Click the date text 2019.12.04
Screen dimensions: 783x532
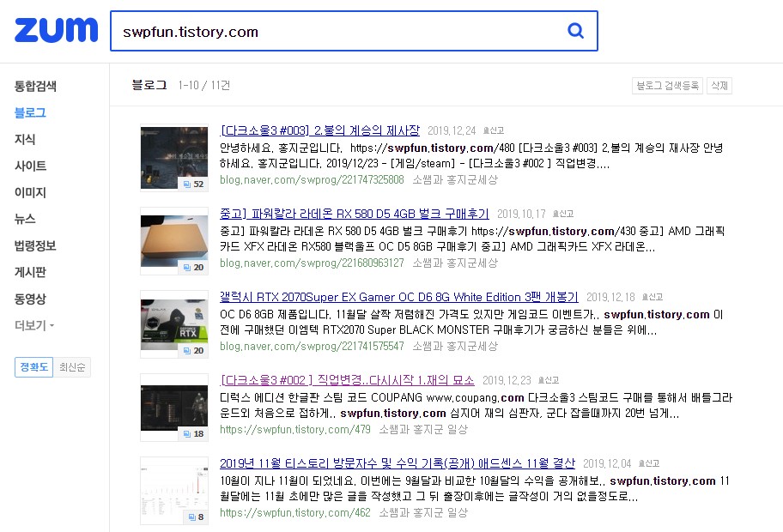coord(607,463)
